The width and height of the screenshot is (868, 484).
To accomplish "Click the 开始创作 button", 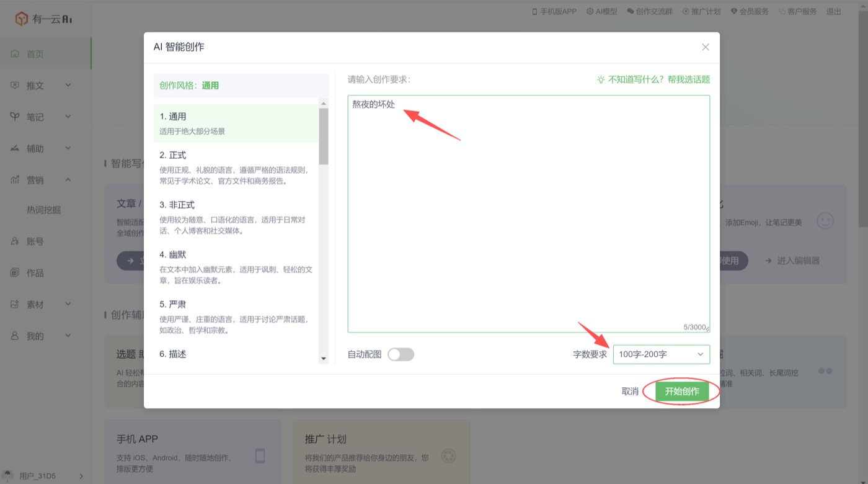I will tap(682, 392).
